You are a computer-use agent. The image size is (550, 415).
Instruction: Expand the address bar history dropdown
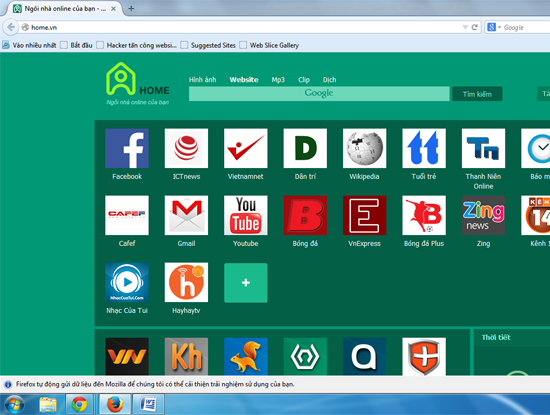[x=465, y=27]
